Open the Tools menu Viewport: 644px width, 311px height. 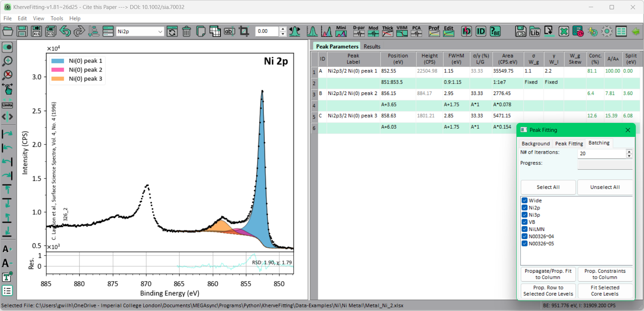pos(57,18)
